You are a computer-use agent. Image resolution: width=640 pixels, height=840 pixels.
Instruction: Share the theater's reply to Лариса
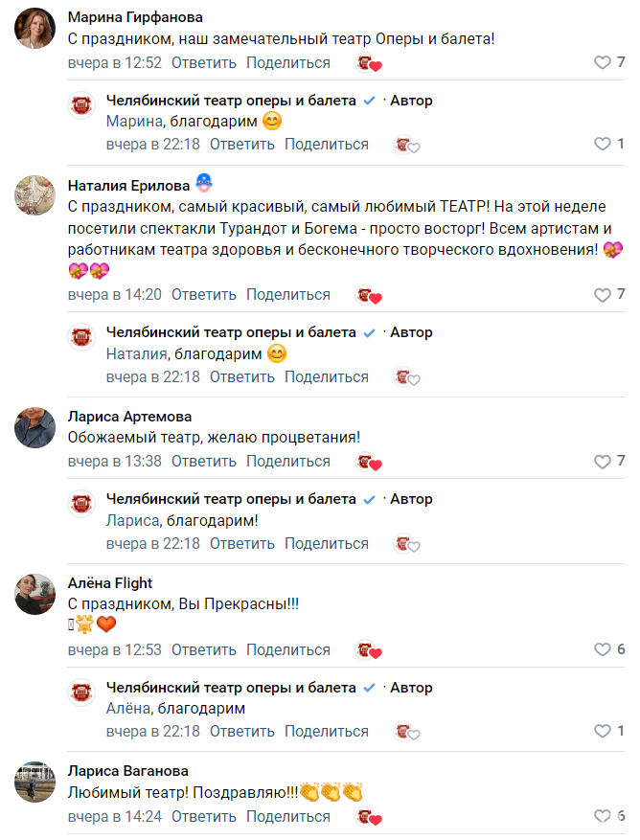pos(326,544)
